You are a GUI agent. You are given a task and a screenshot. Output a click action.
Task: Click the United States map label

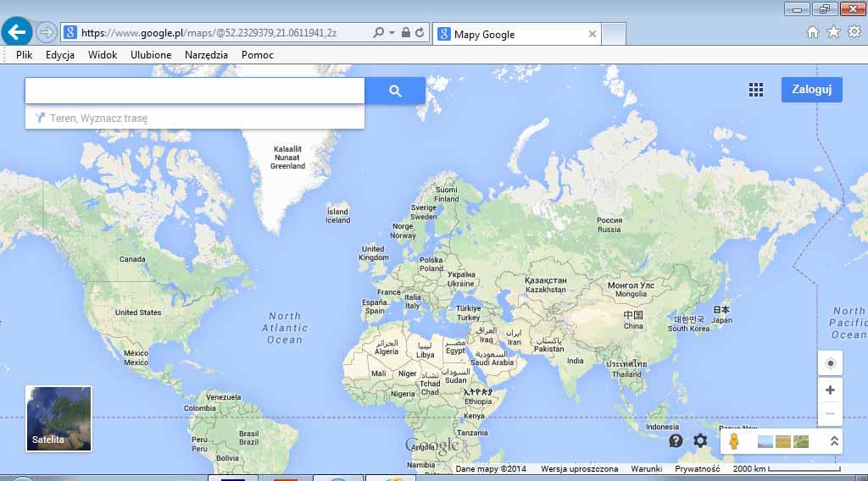[138, 312]
